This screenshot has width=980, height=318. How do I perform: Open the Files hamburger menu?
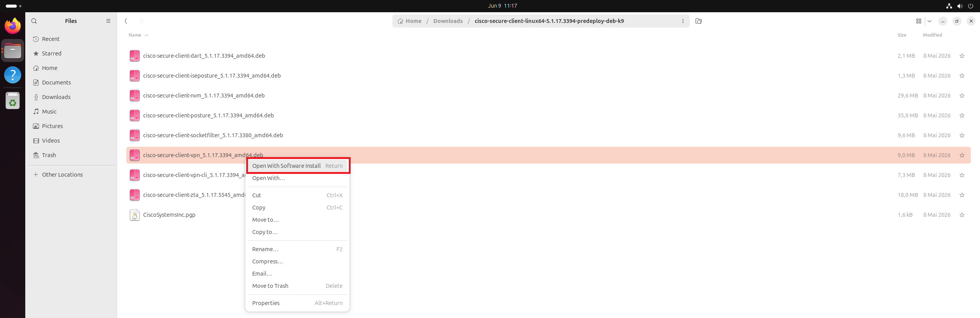tap(108, 21)
